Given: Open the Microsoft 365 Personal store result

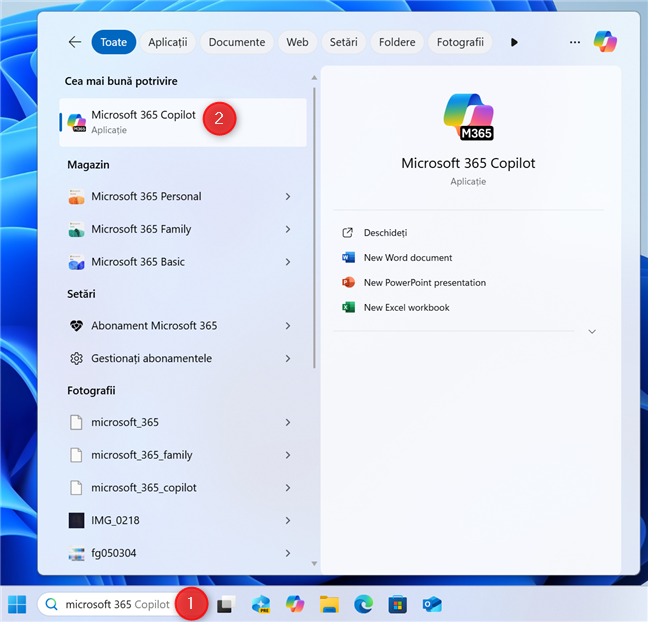Looking at the screenshot, I should (183, 196).
